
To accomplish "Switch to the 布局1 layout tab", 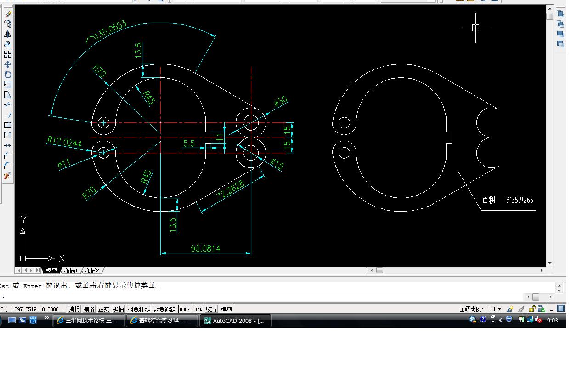I will tap(71, 270).
